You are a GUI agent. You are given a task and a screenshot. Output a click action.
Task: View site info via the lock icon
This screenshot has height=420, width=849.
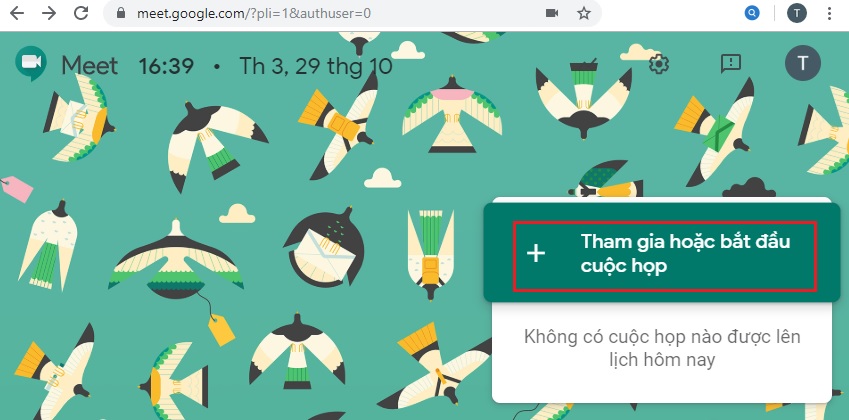coord(121,13)
